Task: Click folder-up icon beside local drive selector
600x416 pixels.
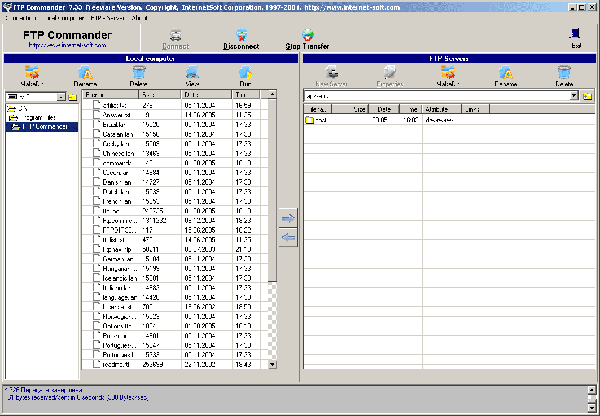Action: pyautogui.click(x=73, y=97)
